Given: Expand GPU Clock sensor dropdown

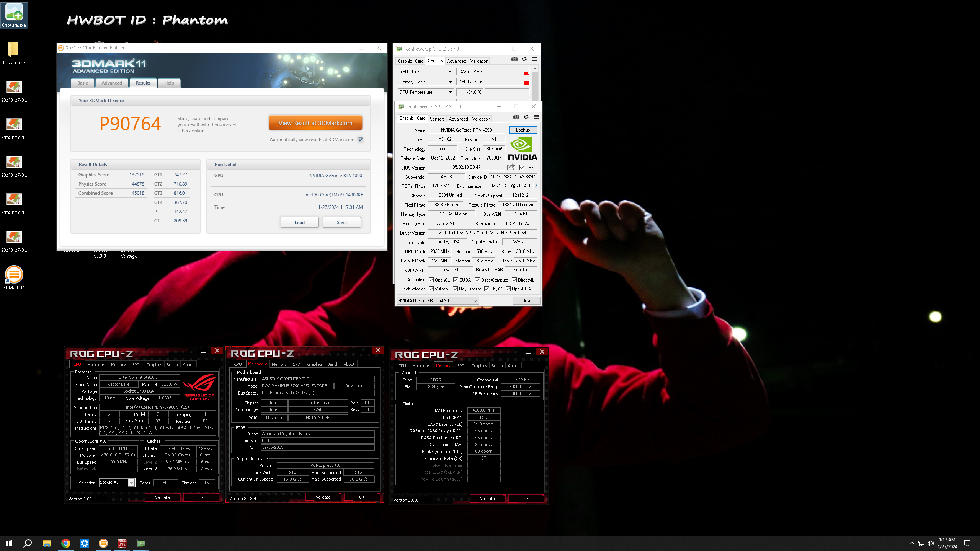Looking at the screenshot, I should [x=450, y=72].
